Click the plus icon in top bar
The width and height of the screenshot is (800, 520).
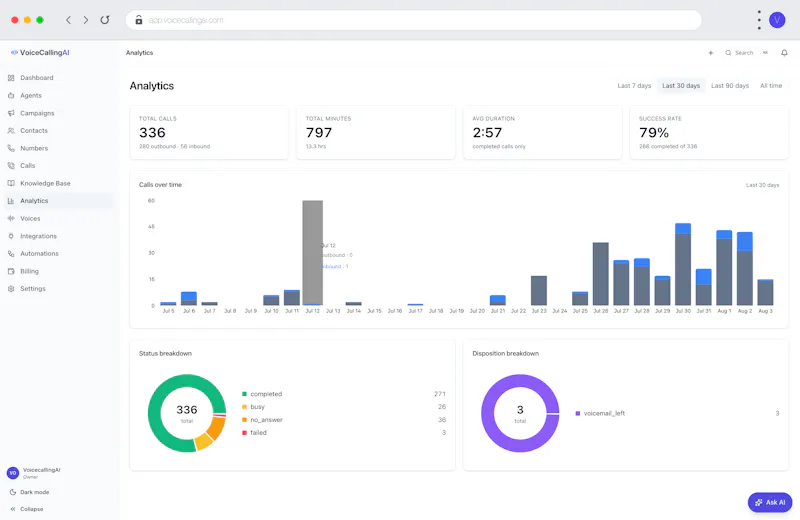click(711, 53)
